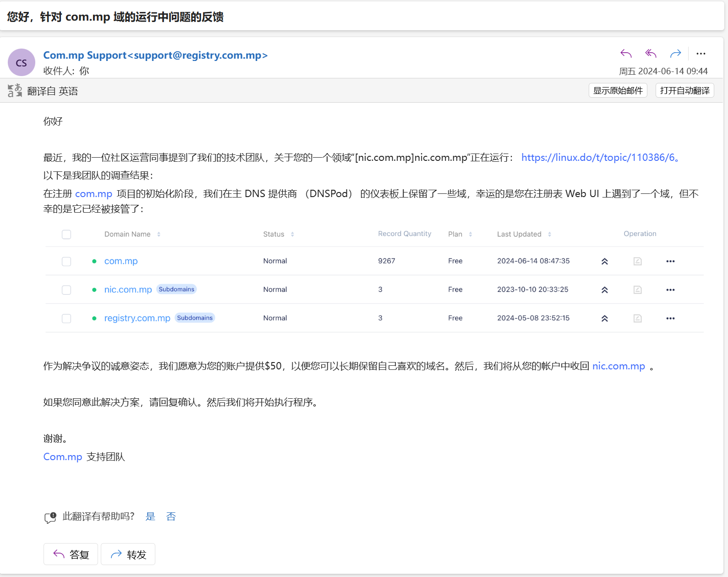Click the reply arrow icon in header

point(626,54)
